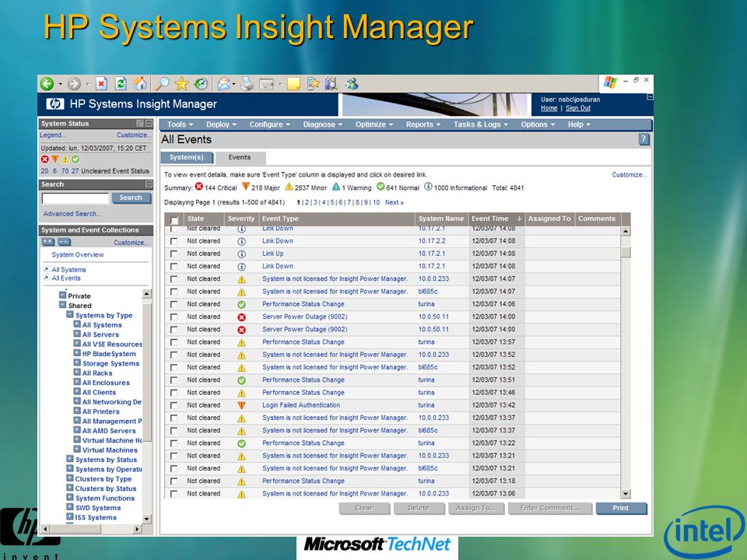
Task: Switch to the System(s) tab
Action: (x=186, y=158)
